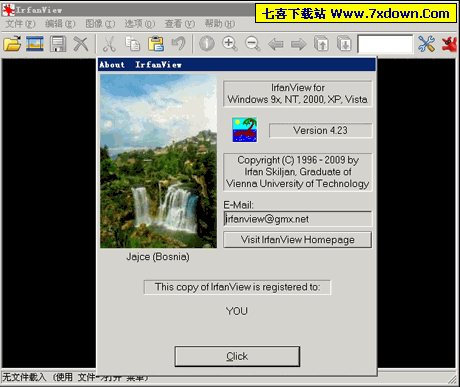
Task: Click the Visit IrfanView Homepage button
Action: pos(297,240)
